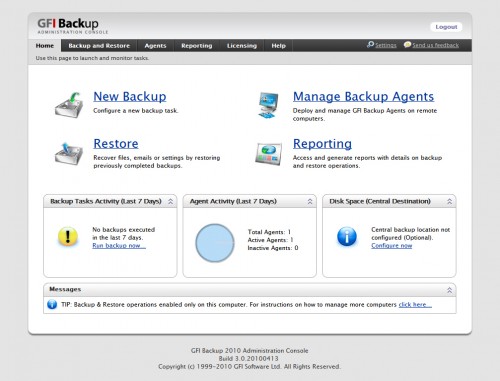Go to the Licensing tab
500x381 pixels.
242,46
